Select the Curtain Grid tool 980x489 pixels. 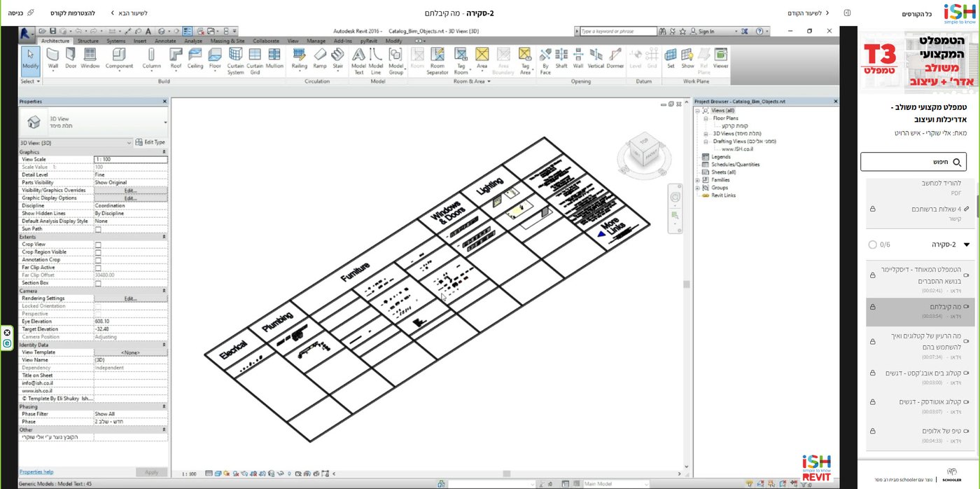pos(255,61)
